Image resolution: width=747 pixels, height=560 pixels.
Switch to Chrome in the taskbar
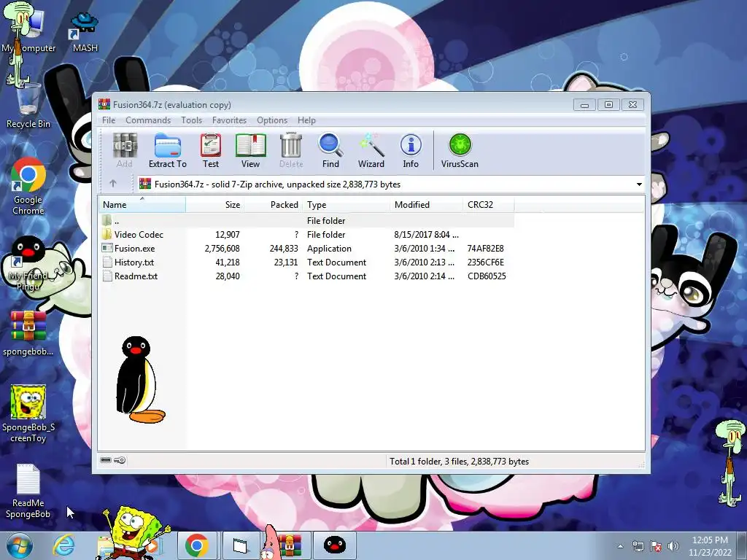coord(196,545)
